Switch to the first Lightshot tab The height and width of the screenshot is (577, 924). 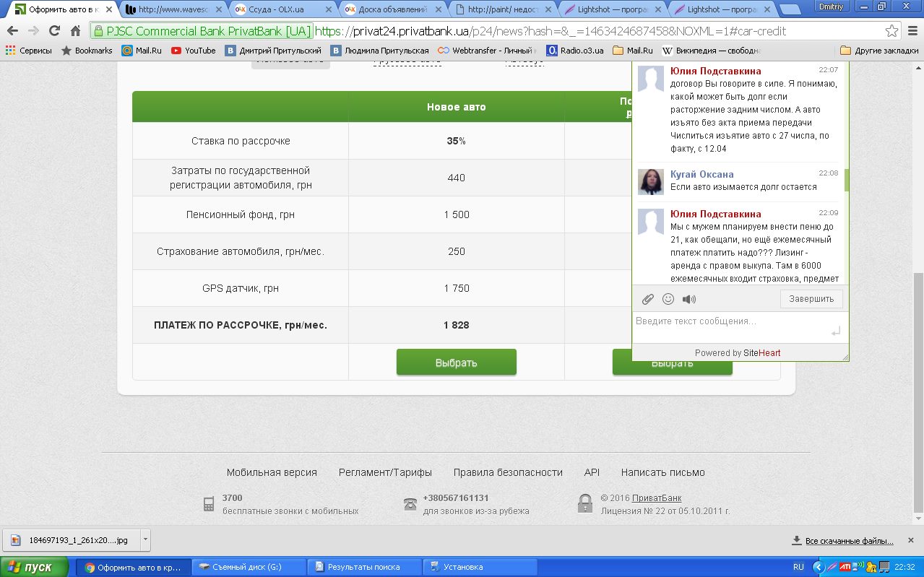coord(611,9)
